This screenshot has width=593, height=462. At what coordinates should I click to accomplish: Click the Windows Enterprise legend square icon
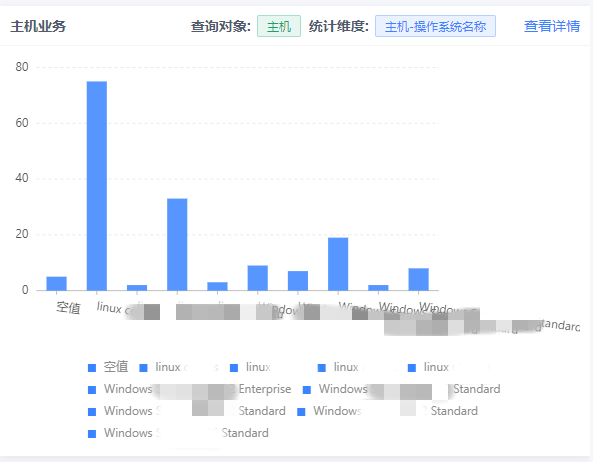click(92, 390)
